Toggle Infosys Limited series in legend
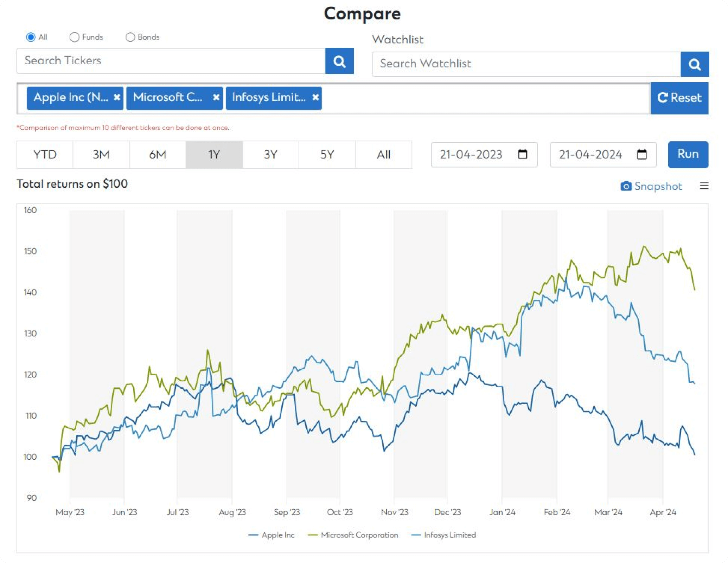The image size is (728, 563). tap(443, 535)
